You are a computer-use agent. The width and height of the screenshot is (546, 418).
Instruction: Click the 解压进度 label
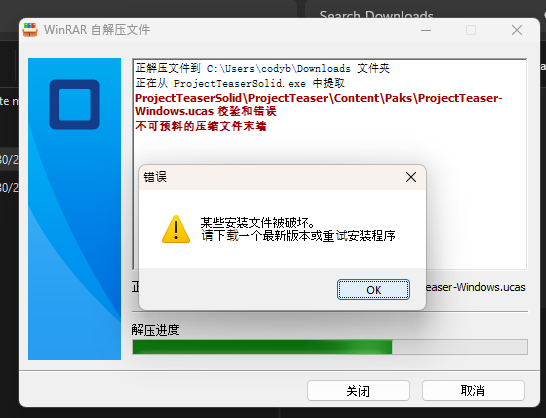pos(155,330)
